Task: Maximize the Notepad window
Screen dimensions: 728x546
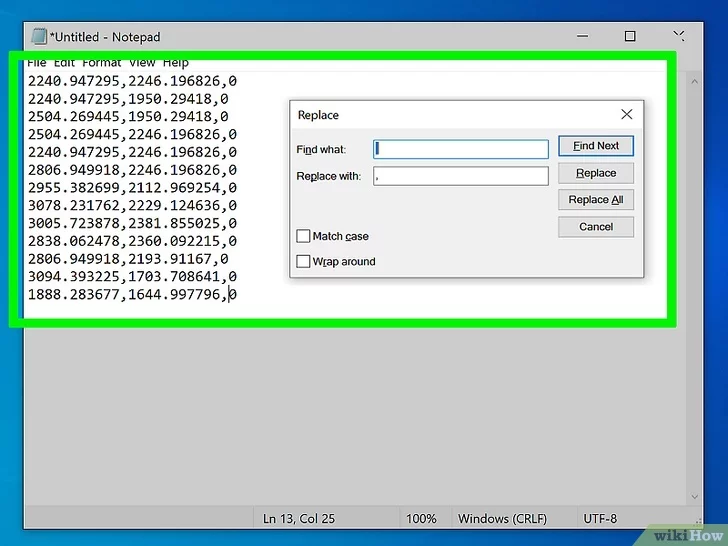Action: (630, 36)
